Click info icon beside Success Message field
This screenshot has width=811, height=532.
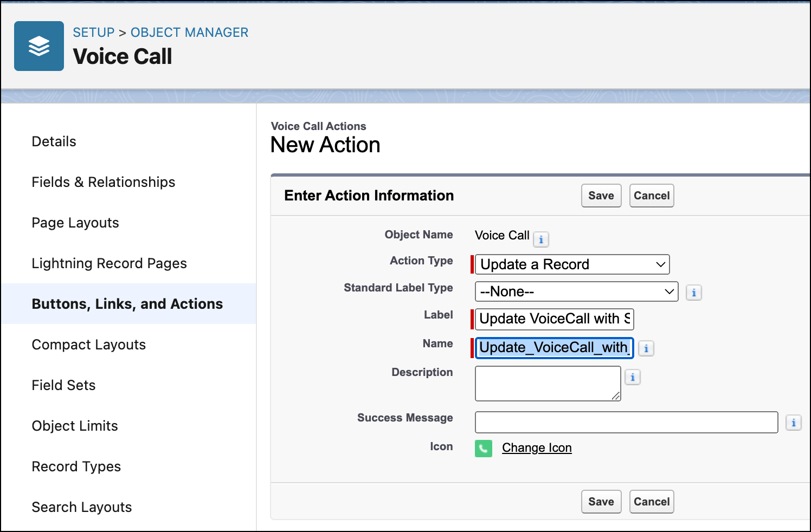click(x=794, y=423)
